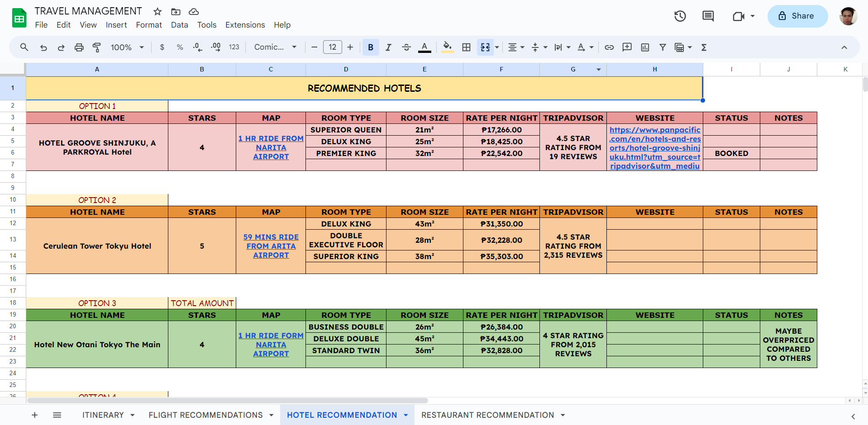868x425 pixels.
Task: Open the Google account avatar
Action: pos(848,16)
